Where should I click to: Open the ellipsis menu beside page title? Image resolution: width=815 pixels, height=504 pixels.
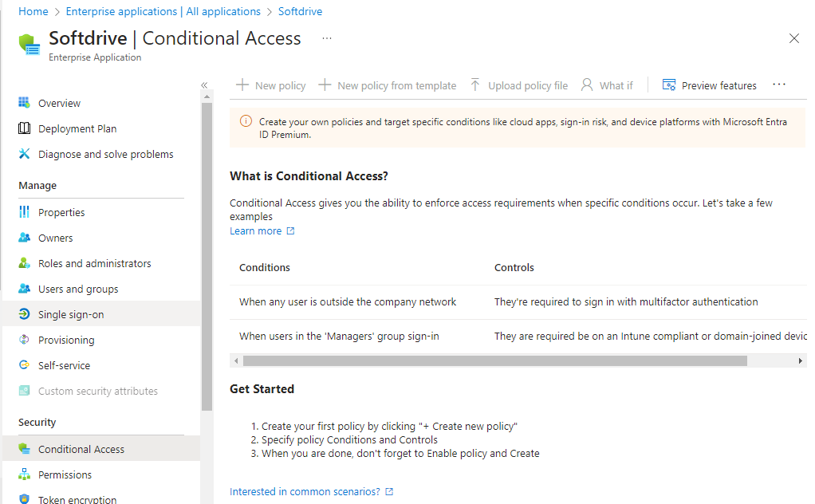(x=326, y=38)
